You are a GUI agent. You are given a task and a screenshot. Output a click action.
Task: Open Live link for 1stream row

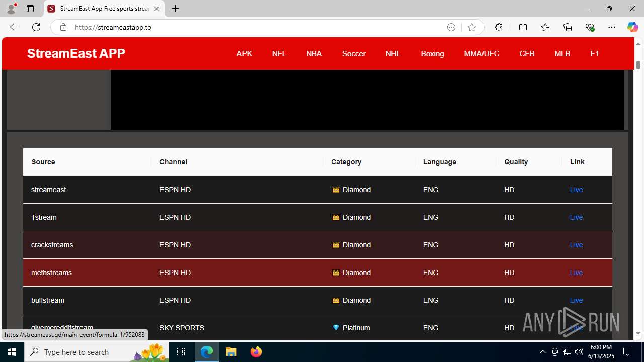point(576,217)
